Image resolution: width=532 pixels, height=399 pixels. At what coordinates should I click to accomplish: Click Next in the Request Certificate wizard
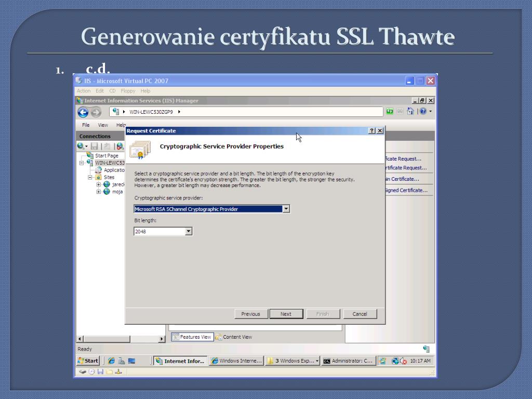pos(286,314)
